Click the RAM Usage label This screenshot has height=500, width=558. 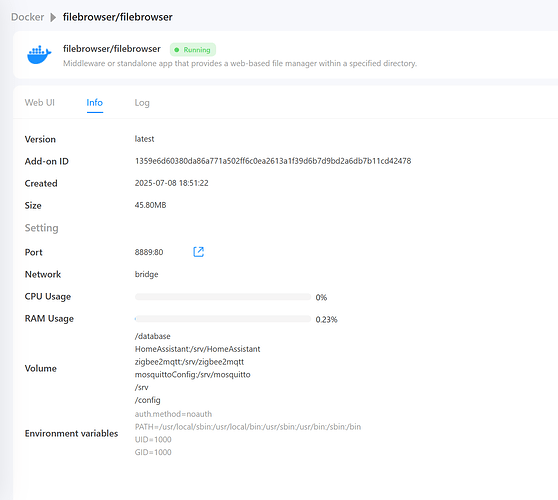pyautogui.click(x=49, y=319)
